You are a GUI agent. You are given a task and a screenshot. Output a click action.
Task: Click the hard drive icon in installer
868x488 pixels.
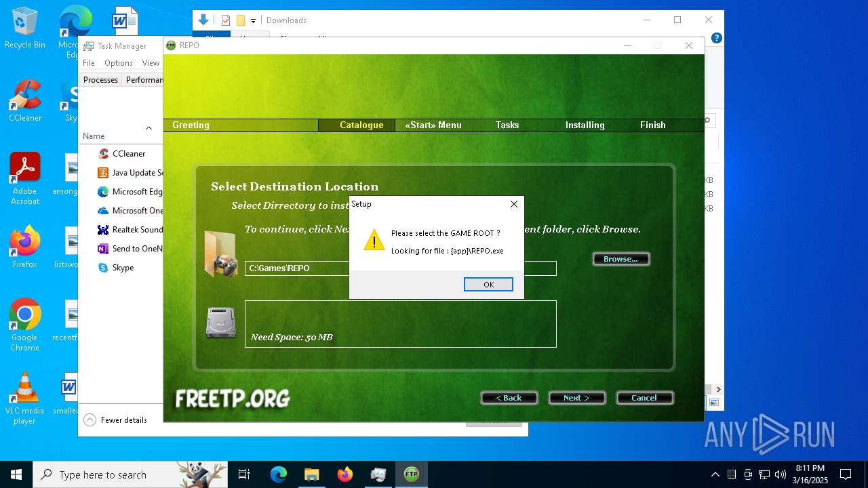[220, 323]
